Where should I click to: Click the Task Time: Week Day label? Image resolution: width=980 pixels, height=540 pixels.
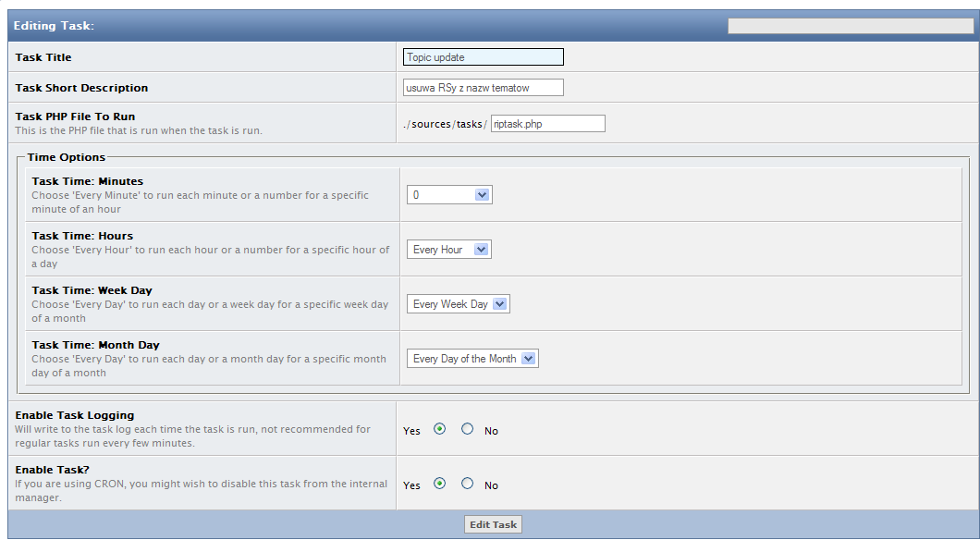click(92, 290)
